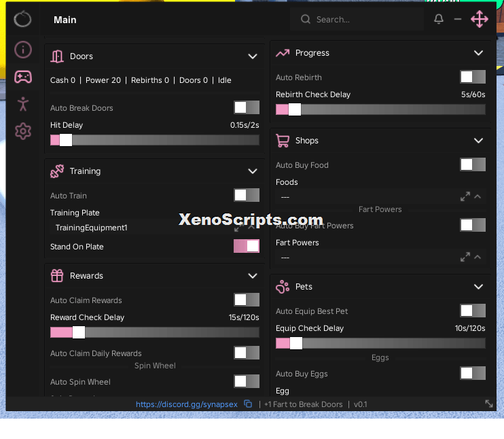The image size is (504, 439).
Task: Open the player character sidebar icon
Action: click(x=23, y=104)
